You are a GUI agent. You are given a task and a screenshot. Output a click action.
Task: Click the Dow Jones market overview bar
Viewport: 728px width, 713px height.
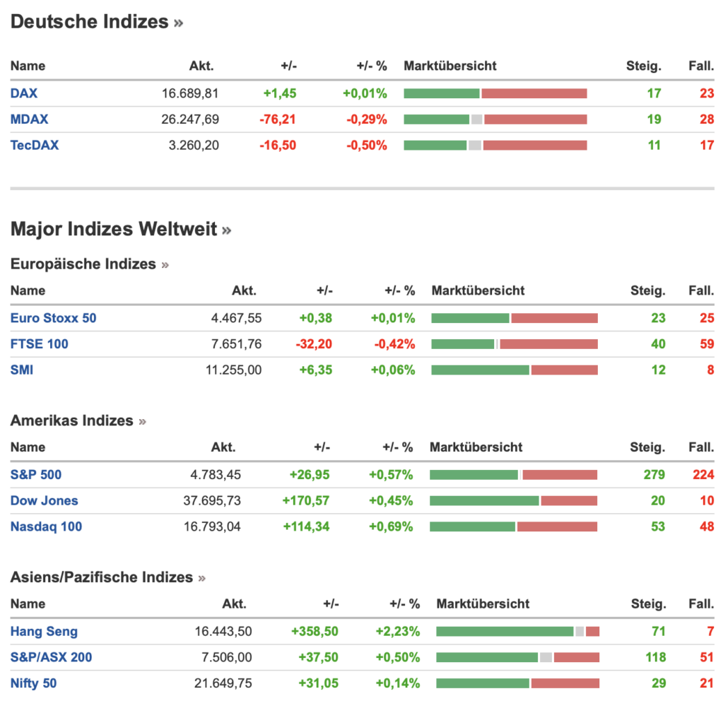coord(514,501)
